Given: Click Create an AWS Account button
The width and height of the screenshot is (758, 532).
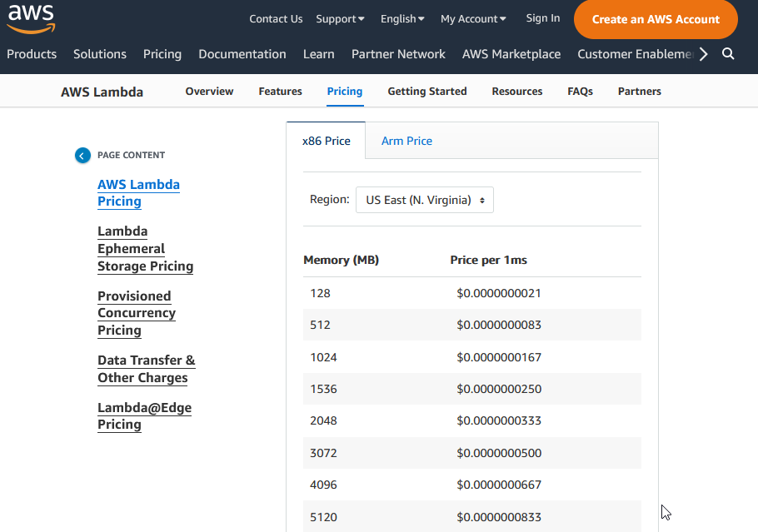Looking at the screenshot, I should click(656, 19).
